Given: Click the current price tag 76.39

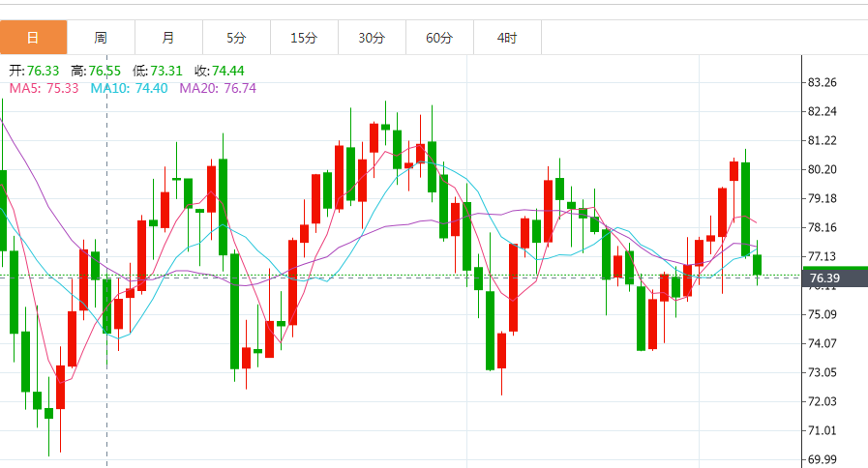Looking at the screenshot, I should [x=823, y=278].
